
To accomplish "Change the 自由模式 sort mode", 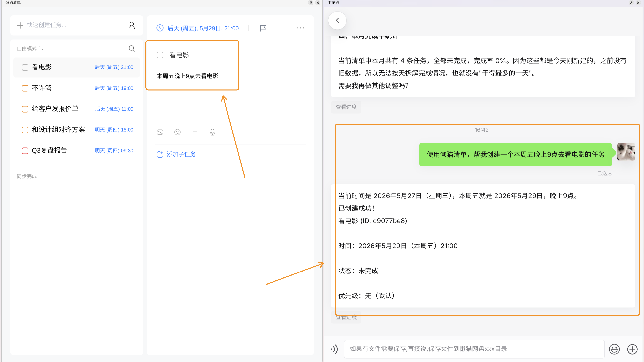I will click(x=30, y=49).
